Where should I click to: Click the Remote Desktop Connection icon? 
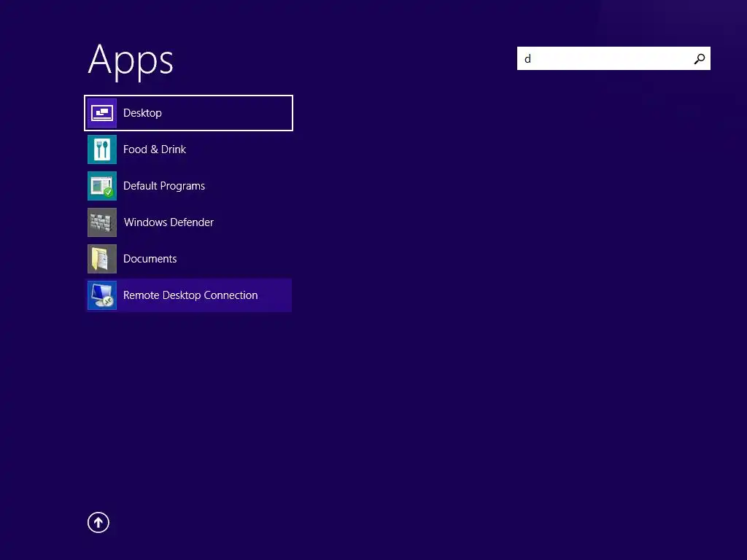[x=102, y=295]
